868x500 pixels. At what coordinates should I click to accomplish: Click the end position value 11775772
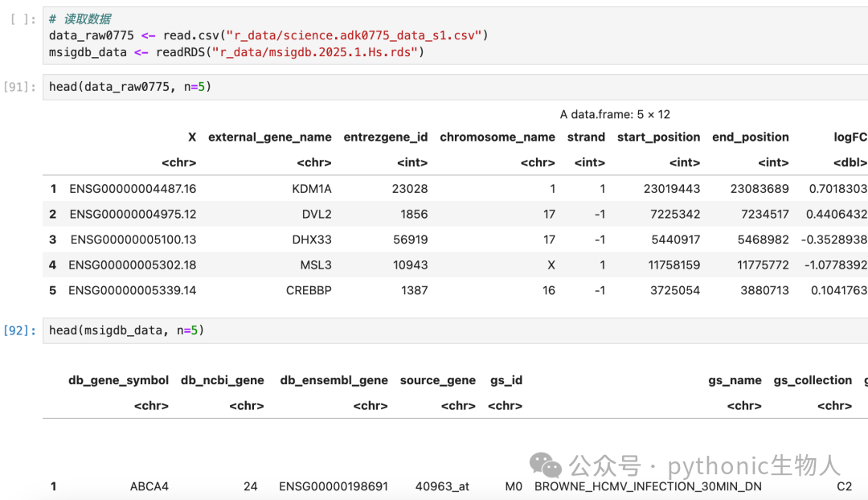pos(763,265)
